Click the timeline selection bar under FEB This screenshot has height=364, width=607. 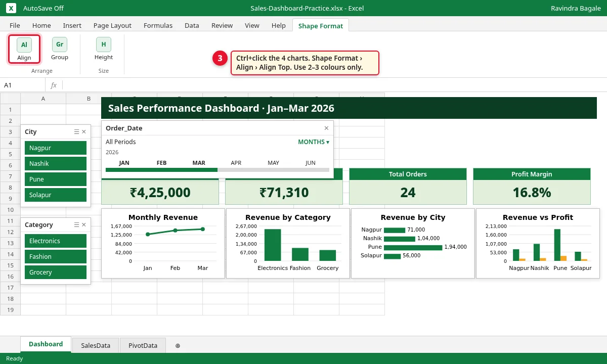coord(162,170)
